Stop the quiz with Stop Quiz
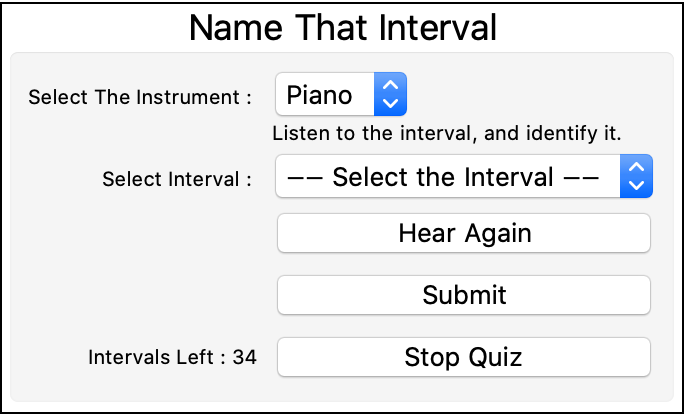Viewport: 684px width, 416px height. click(464, 357)
